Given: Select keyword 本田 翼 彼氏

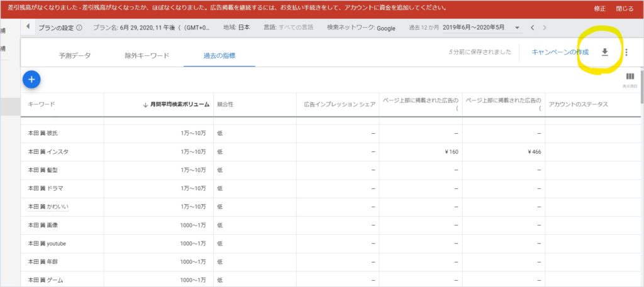Looking at the screenshot, I should click(x=42, y=134).
